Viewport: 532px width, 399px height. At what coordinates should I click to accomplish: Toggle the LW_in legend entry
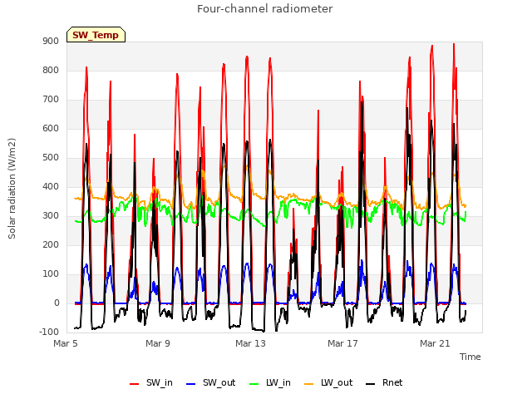point(270,382)
